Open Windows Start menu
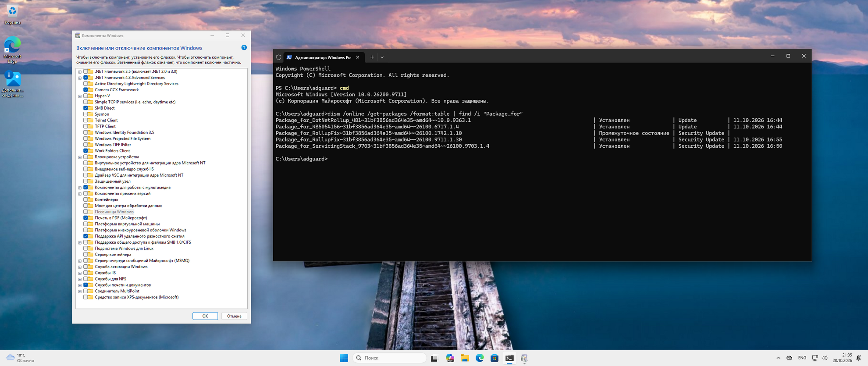The width and height of the screenshot is (868, 366). [344, 358]
